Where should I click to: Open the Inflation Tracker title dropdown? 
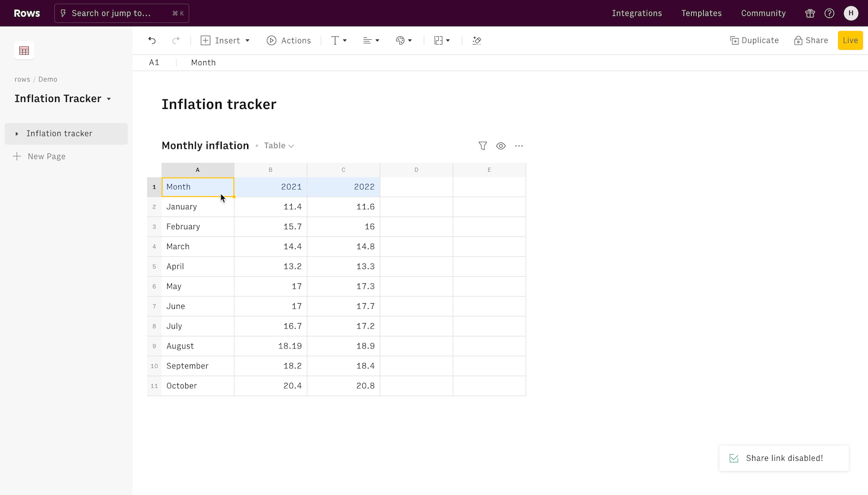63,99
